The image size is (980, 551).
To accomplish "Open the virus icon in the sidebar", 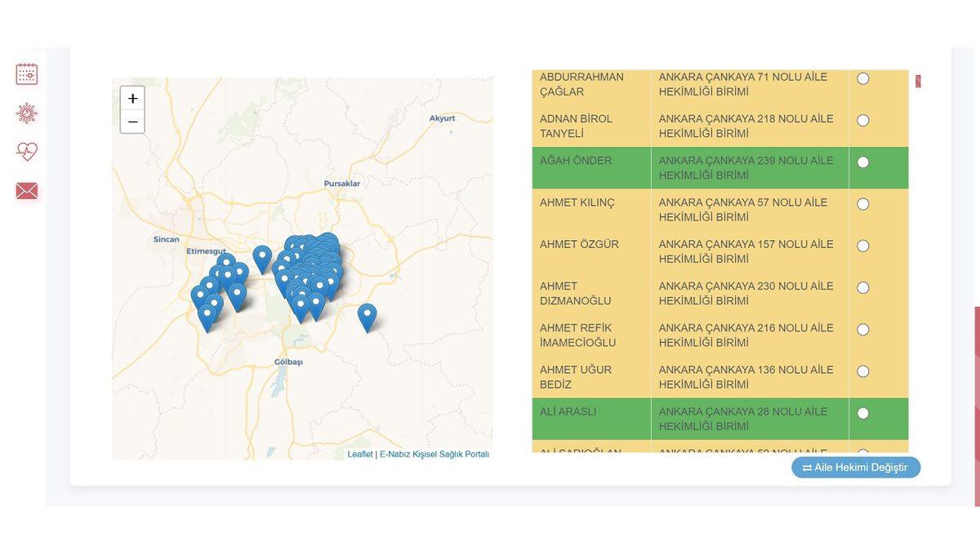I will click(x=27, y=113).
